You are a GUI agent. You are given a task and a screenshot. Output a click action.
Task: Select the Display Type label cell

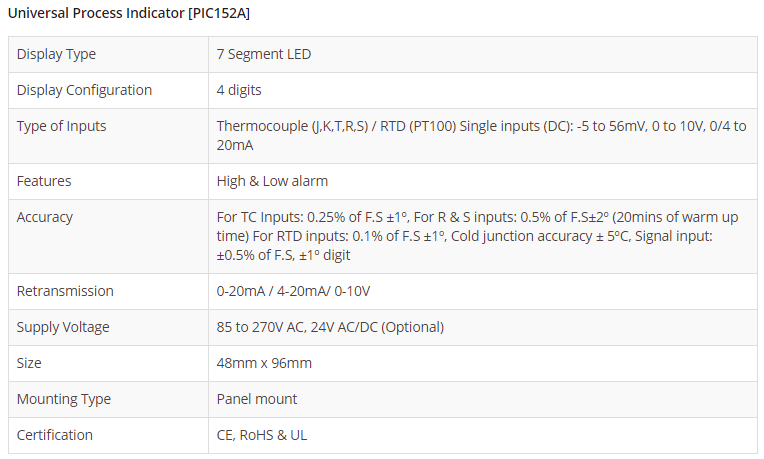pos(56,54)
